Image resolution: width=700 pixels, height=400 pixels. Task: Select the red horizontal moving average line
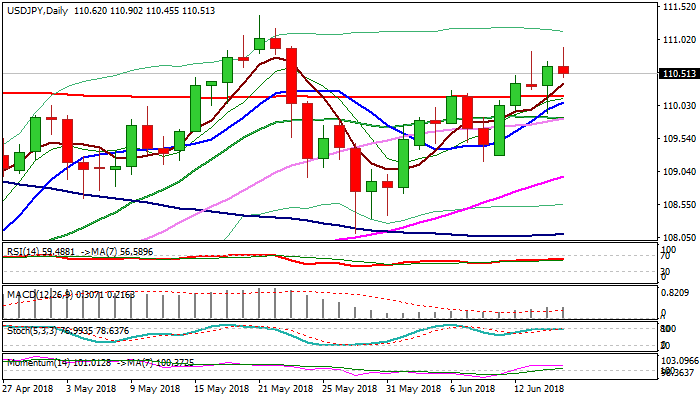tap(100, 94)
